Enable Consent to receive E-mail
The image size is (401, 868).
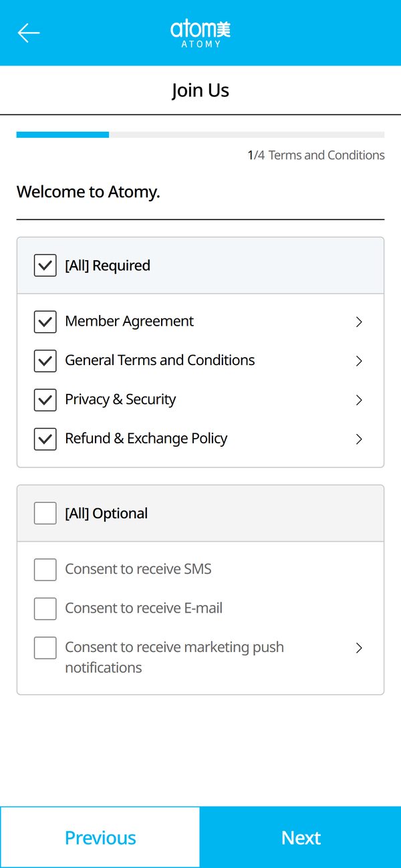tap(45, 609)
